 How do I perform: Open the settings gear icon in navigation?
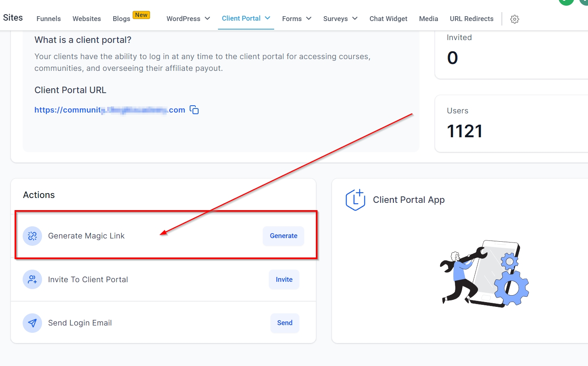514,19
